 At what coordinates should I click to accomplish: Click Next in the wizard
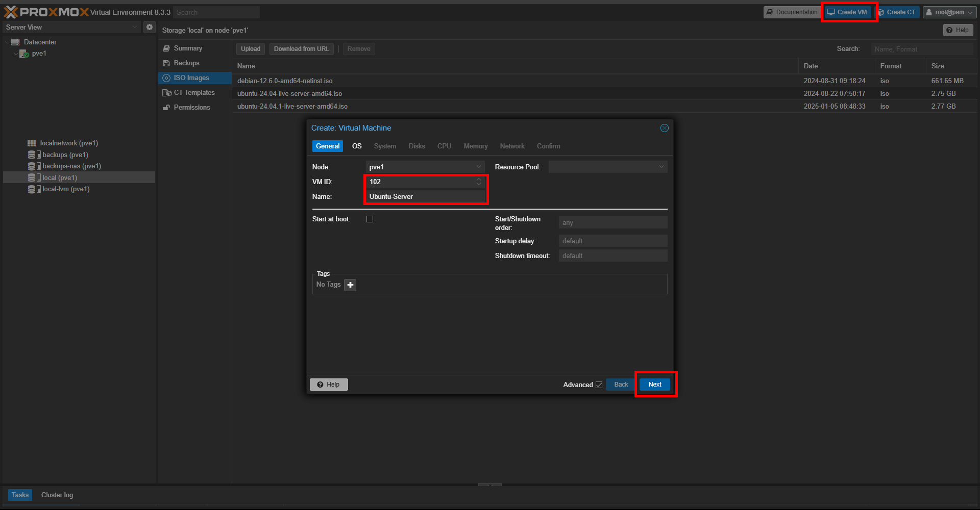point(655,385)
